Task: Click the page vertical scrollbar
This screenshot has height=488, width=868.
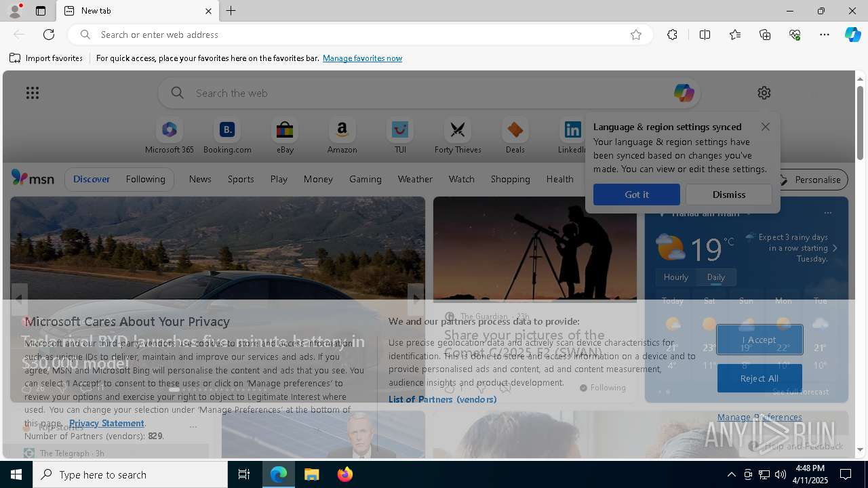Action: tap(860, 122)
